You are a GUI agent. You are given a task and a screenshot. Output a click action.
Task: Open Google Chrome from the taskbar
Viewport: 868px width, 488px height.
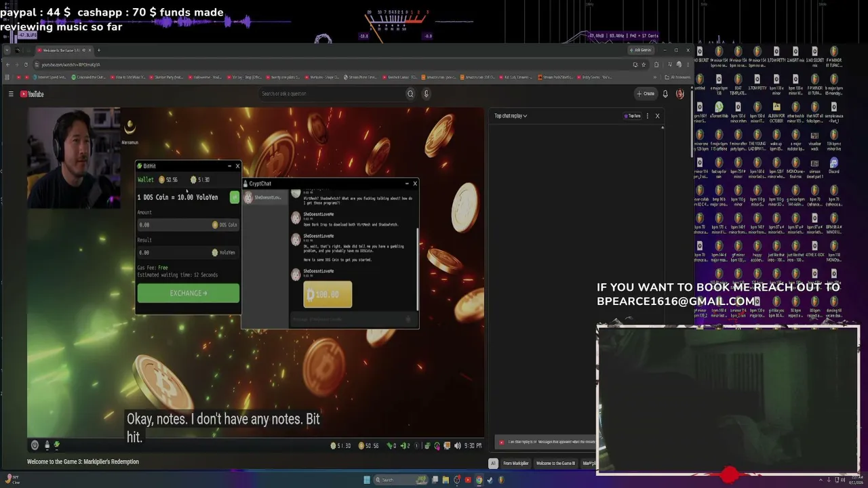click(x=479, y=480)
